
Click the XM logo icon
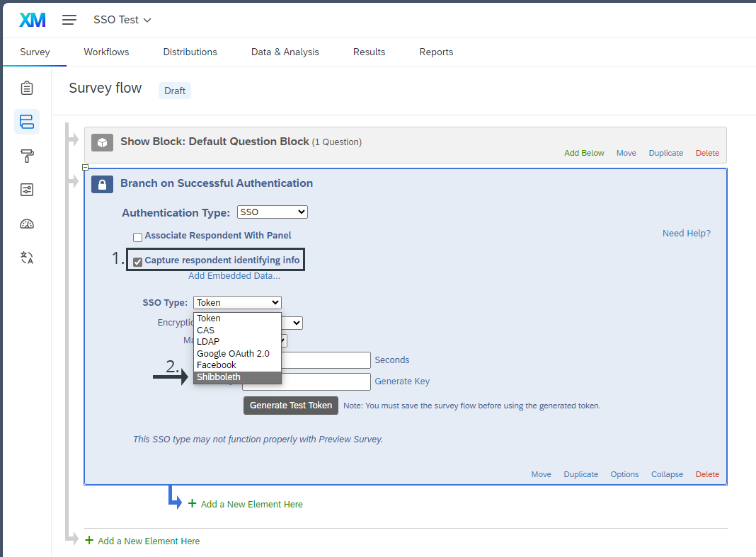33,20
